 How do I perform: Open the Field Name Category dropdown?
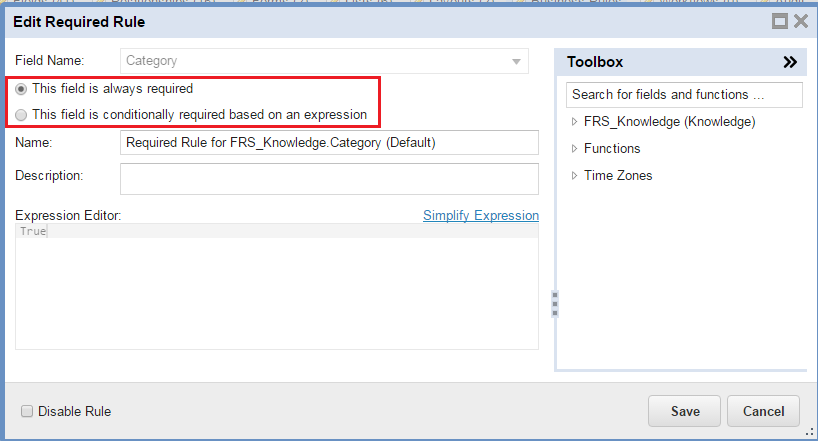[516, 61]
